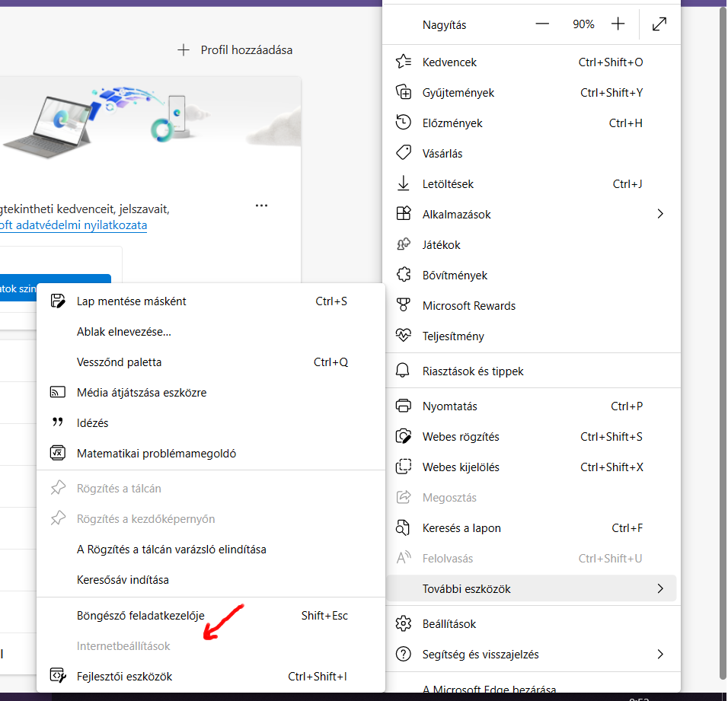Open the További eszközök menu item

coord(531,588)
